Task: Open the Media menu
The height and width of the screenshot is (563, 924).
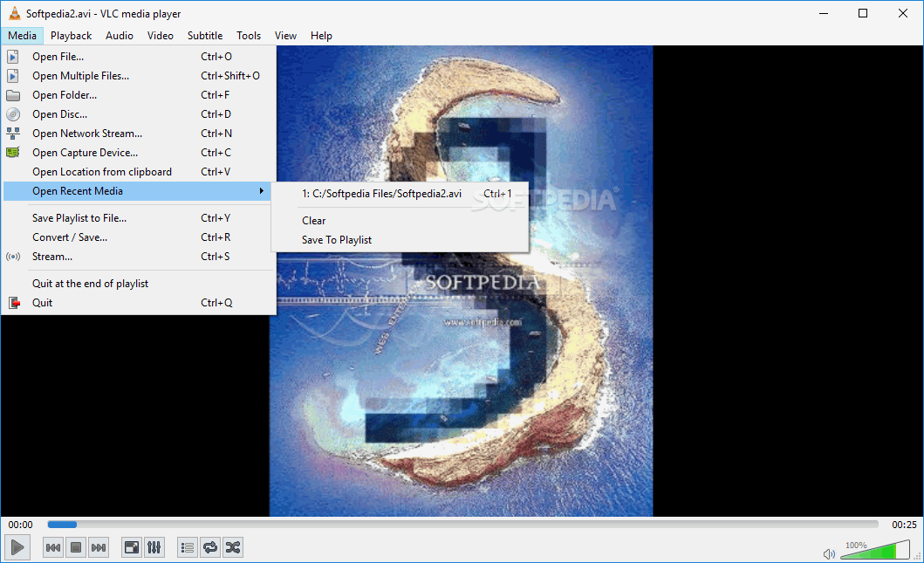Action: (23, 36)
